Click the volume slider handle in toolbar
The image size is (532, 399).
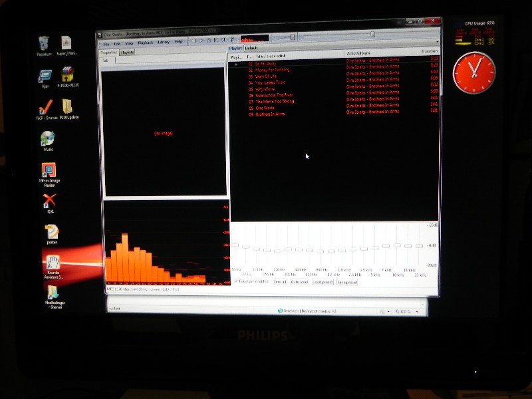tap(293, 37)
